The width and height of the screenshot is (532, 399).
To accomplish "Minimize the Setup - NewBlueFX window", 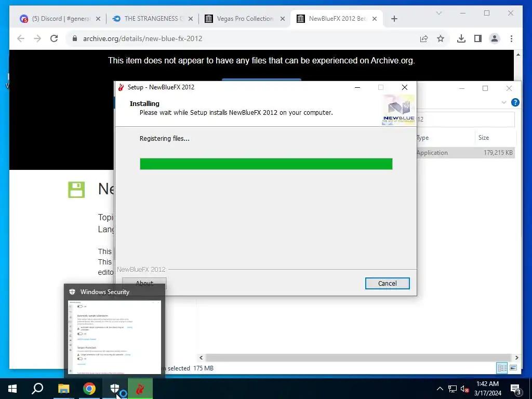I will [x=357, y=87].
